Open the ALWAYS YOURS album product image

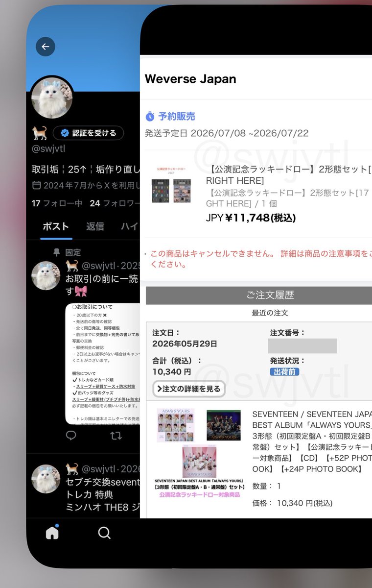click(x=199, y=453)
